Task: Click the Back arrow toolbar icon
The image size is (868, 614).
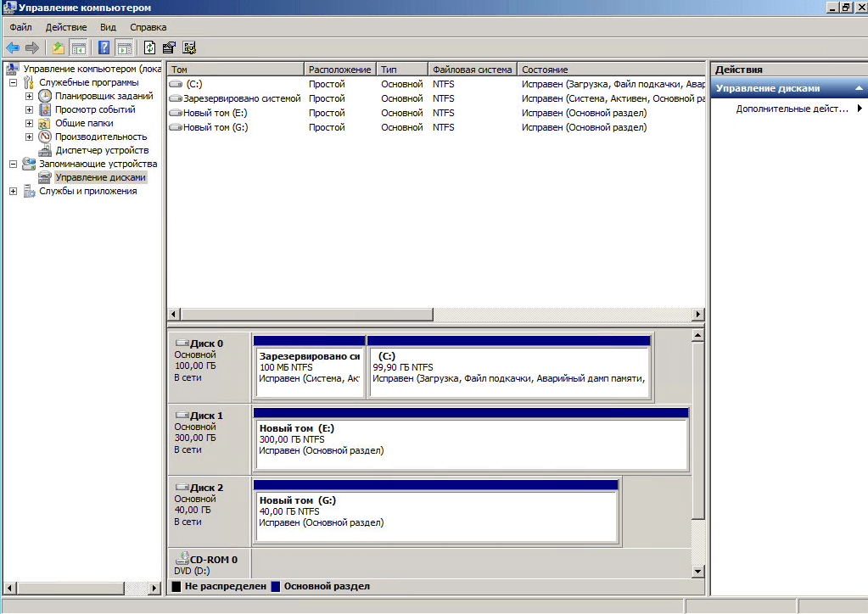Action: coord(13,47)
